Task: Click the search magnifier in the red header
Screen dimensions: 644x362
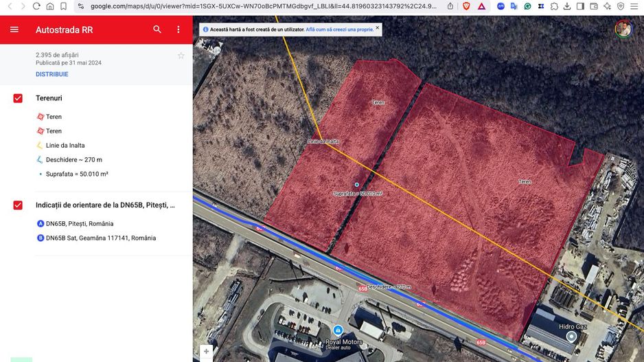Action: 157,30
